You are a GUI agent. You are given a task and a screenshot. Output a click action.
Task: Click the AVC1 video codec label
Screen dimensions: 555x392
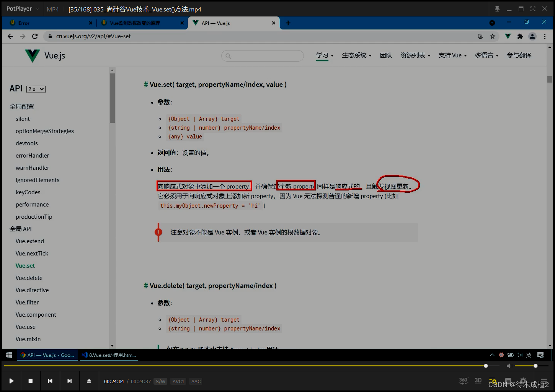(178, 381)
